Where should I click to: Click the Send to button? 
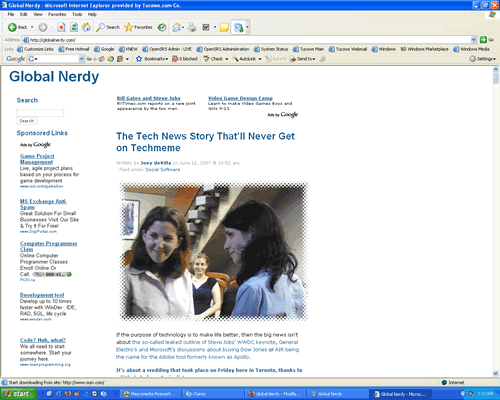(303, 59)
